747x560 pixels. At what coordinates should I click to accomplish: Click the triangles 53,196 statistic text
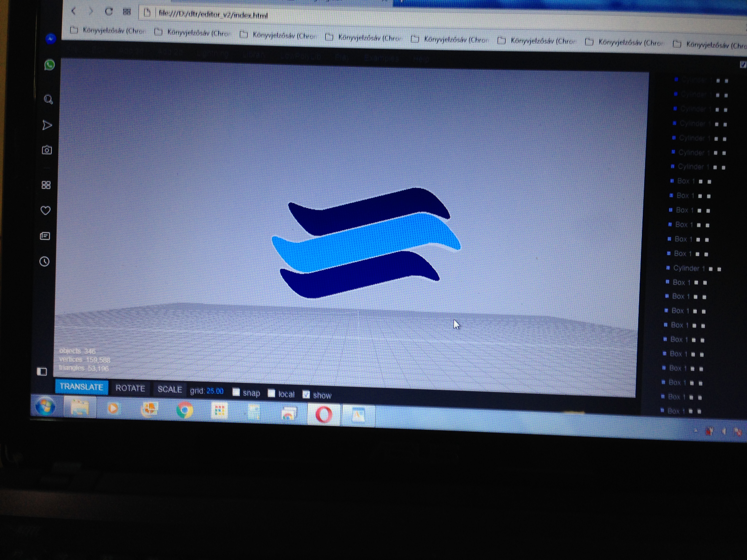84,368
